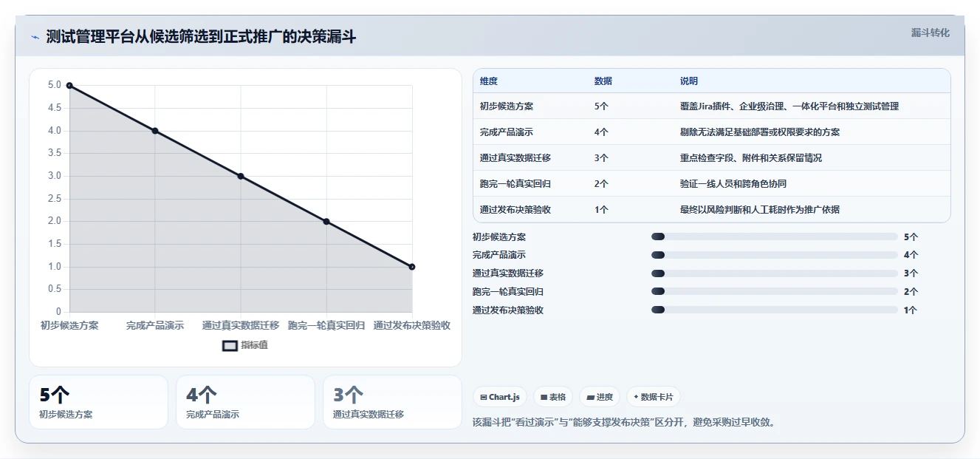The height and width of the screenshot is (459, 980).
Task: Select the Chart.js chip
Action: coord(500,397)
